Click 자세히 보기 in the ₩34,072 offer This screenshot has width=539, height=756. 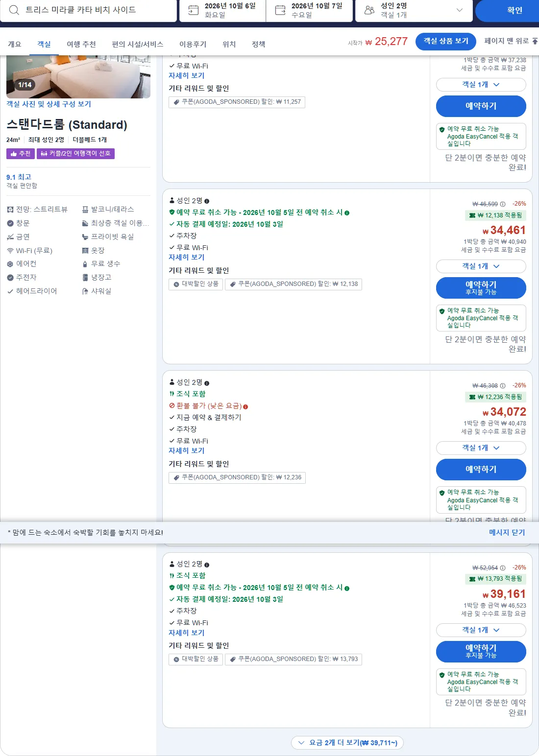click(x=186, y=450)
